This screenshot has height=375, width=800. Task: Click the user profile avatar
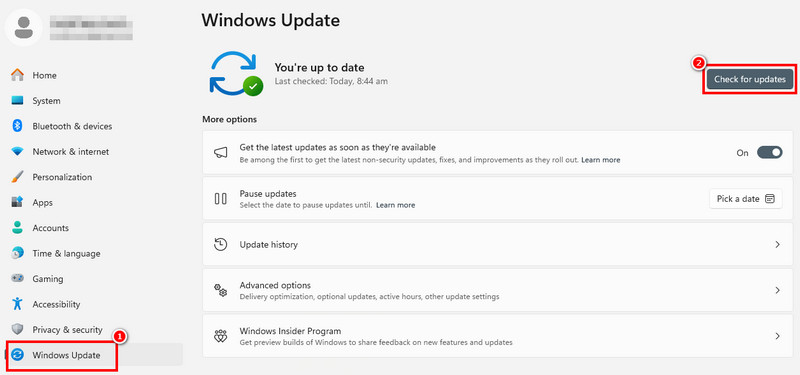[24, 27]
